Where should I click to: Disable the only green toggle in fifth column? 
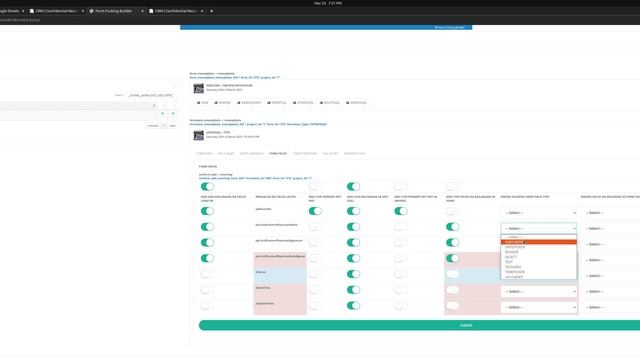[400, 211]
